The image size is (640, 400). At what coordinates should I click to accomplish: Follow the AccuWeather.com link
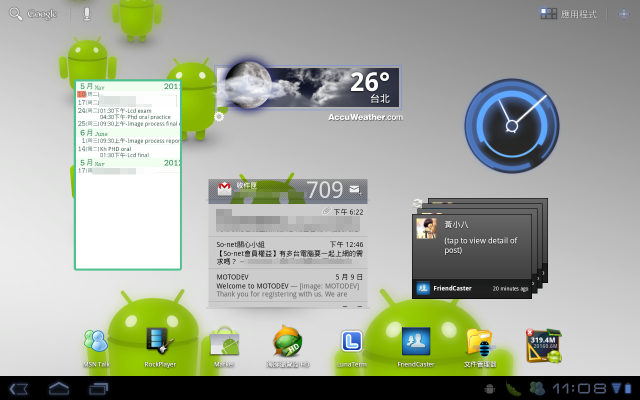point(365,118)
